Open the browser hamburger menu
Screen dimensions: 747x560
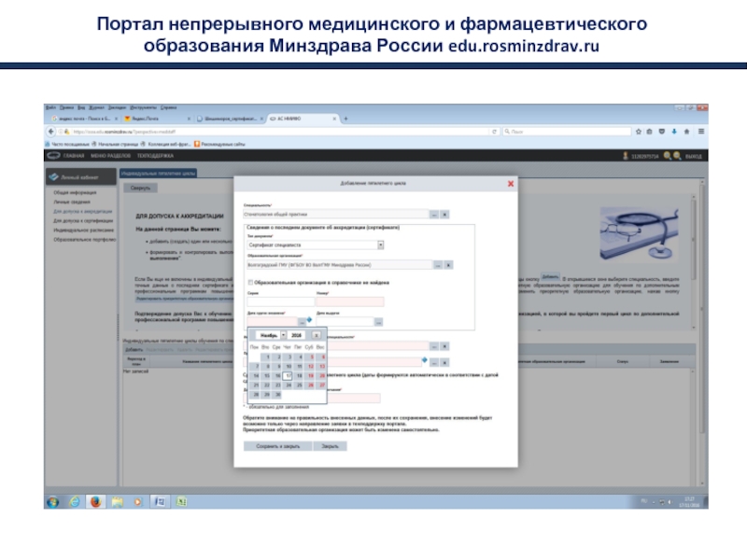[701, 132]
